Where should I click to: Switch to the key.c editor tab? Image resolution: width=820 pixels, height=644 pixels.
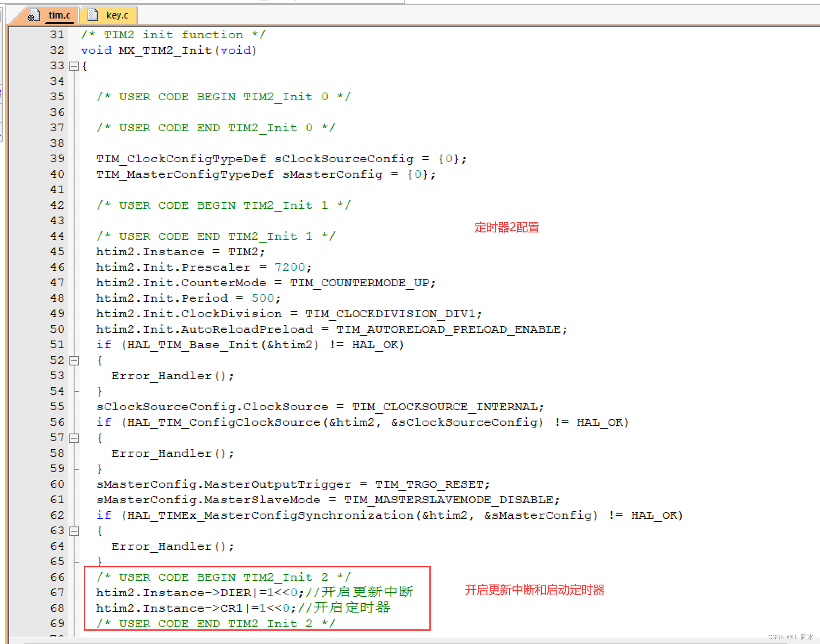109,15
